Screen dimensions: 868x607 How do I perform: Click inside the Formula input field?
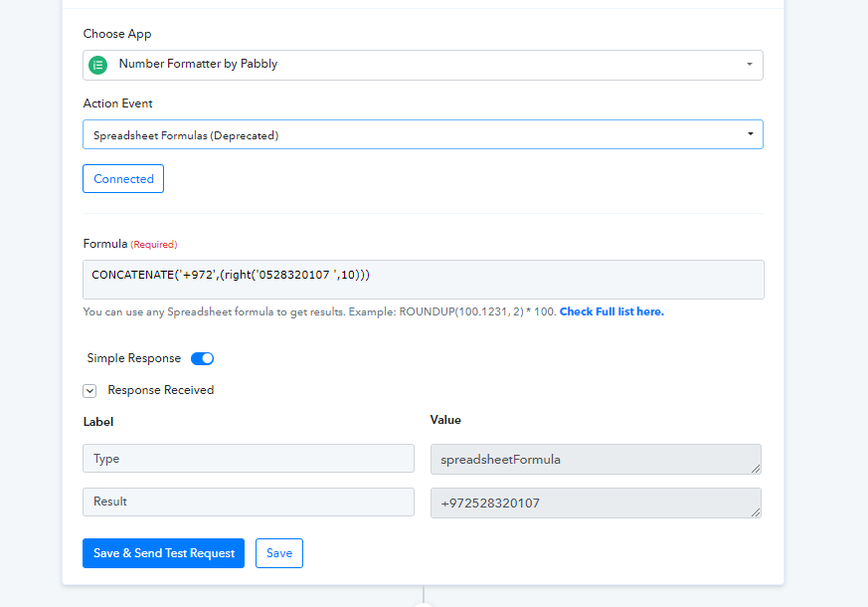[x=424, y=280]
